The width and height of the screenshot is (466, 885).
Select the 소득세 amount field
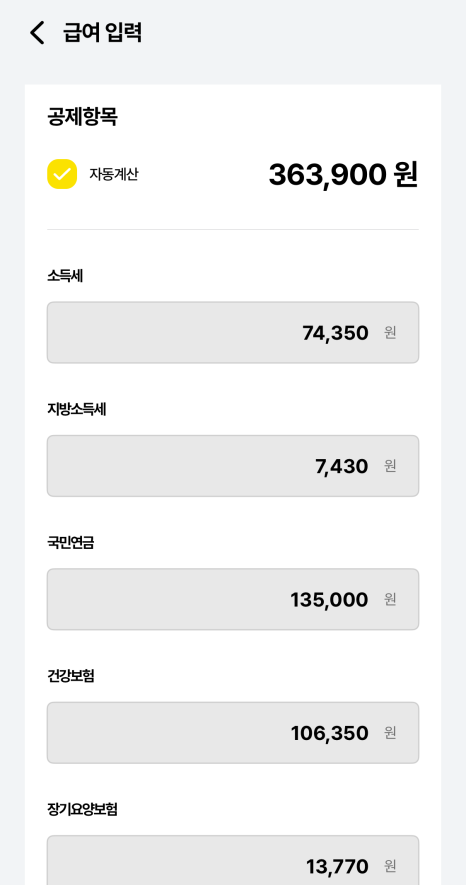coord(233,332)
